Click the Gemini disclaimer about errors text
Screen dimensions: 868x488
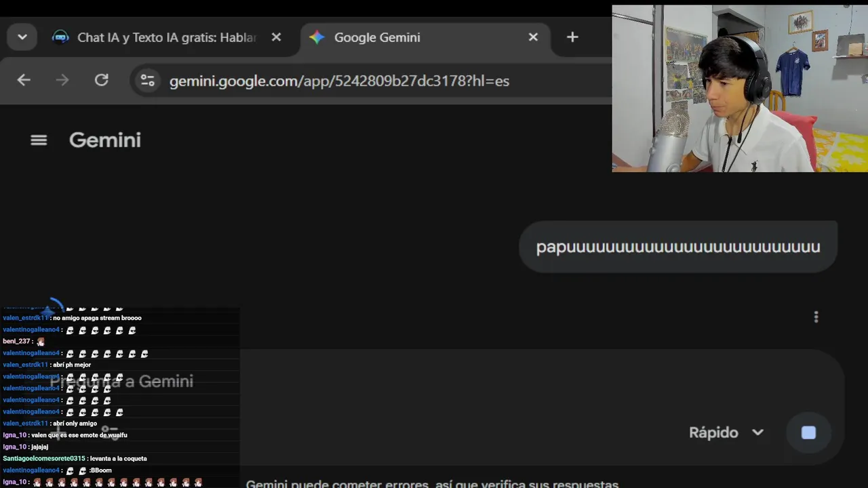pos(432,484)
